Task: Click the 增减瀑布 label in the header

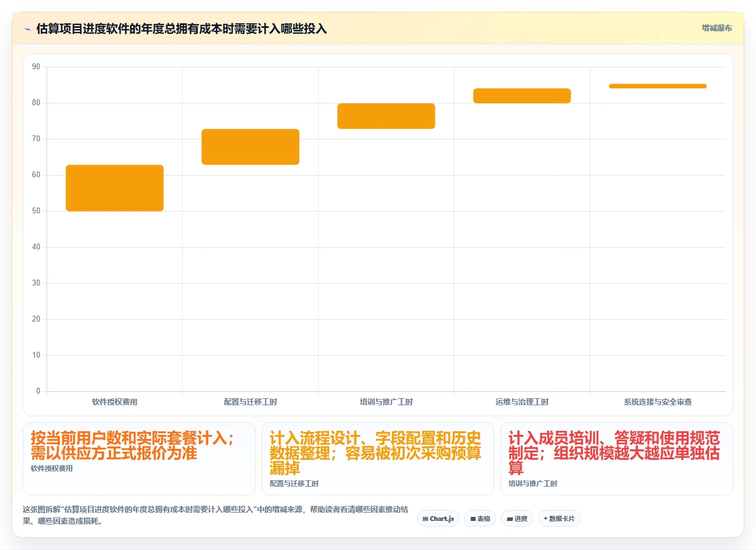Action: [716, 28]
